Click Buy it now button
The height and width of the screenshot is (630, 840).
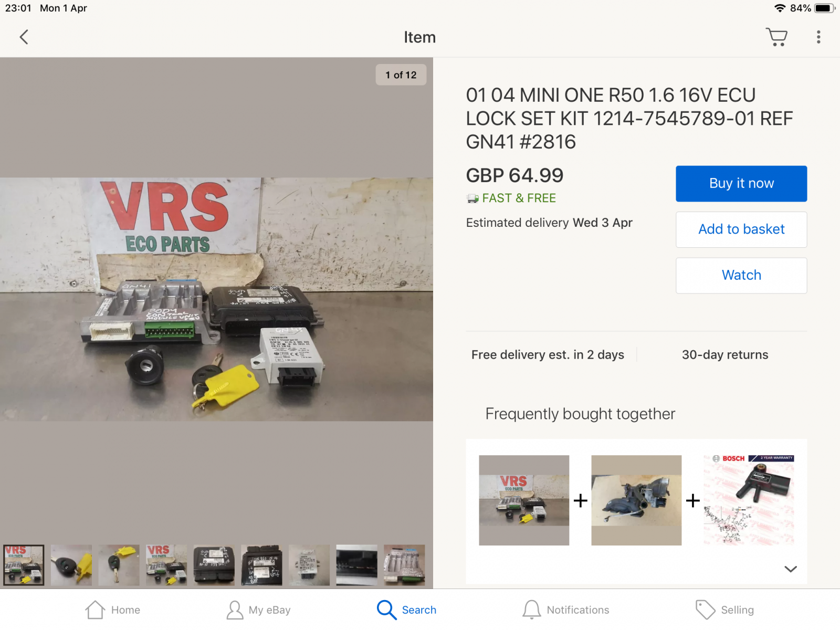pyautogui.click(x=741, y=184)
